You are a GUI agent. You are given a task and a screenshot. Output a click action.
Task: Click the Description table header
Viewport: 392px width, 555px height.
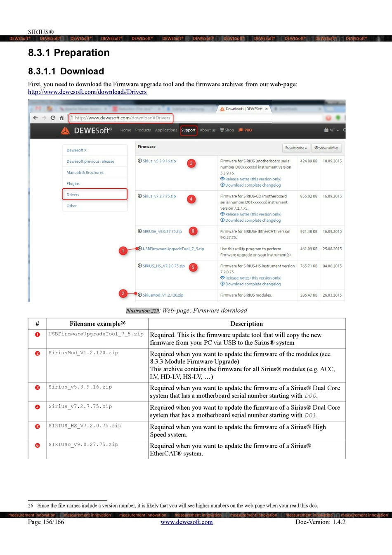(x=247, y=324)
